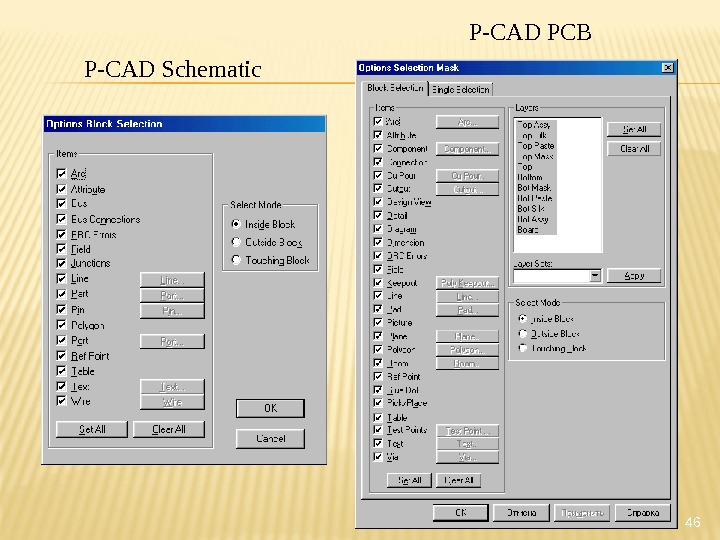Screen dimensions: 720x540
Task: Click Port... button in Block Selection dialog
Action: coord(172,341)
